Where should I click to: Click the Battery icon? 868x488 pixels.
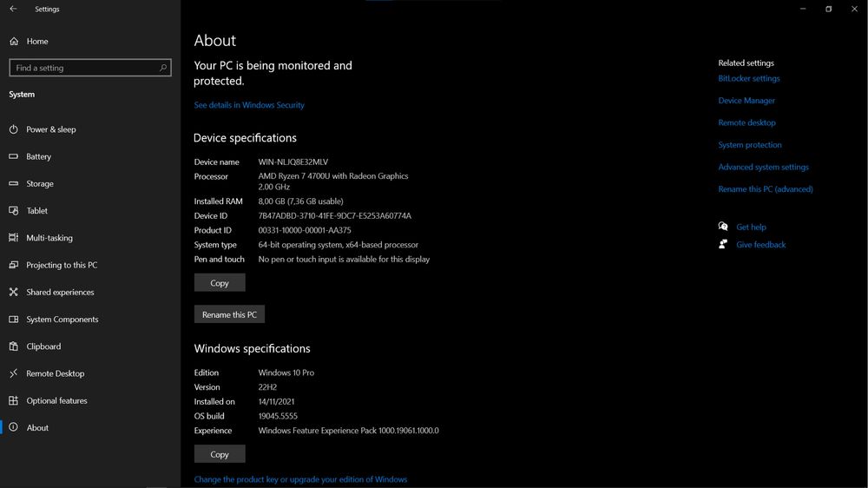coord(13,156)
